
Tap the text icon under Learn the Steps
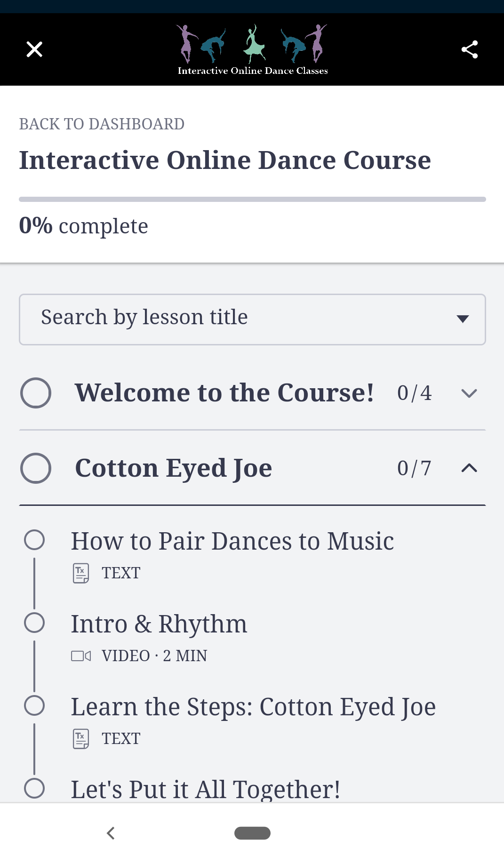pyautogui.click(x=81, y=739)
